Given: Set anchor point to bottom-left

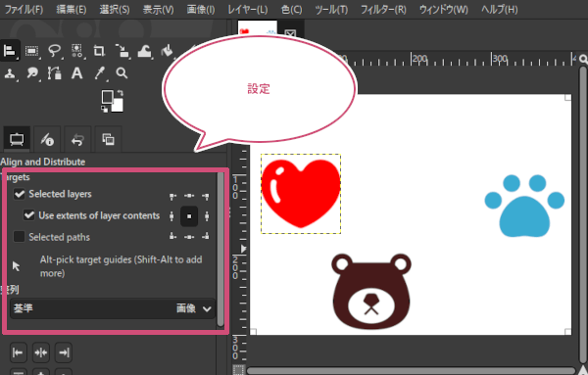Looking at the screenshot, I should tap(172, 236).
